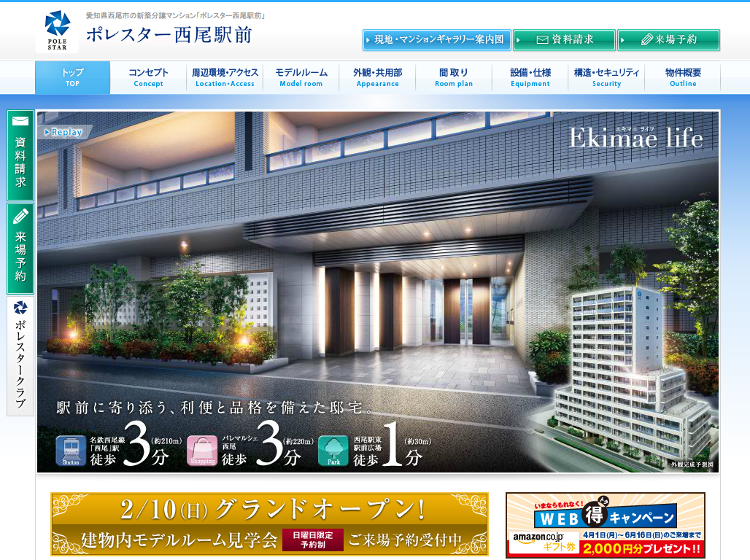Click the ポレスタークラブ side tab icon

point(20,308)
